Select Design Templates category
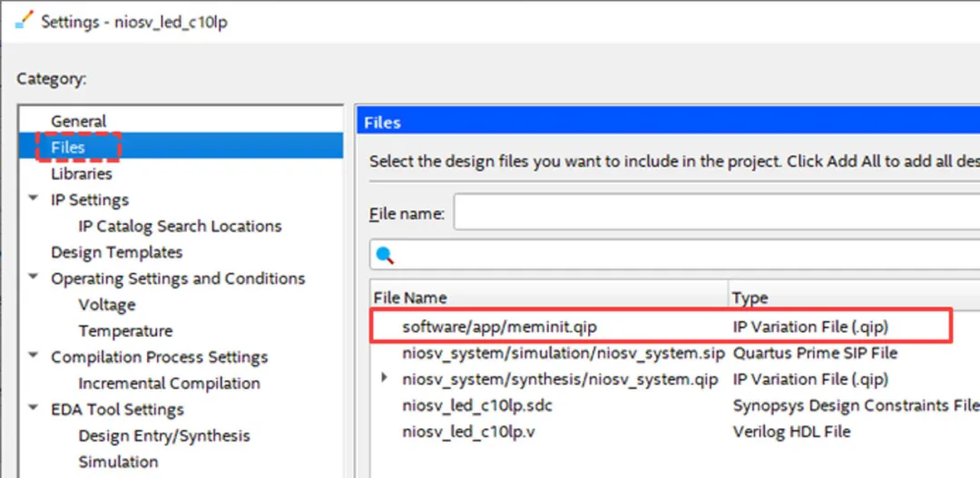Viewport: 980px width, 478px height. (117, 252)
